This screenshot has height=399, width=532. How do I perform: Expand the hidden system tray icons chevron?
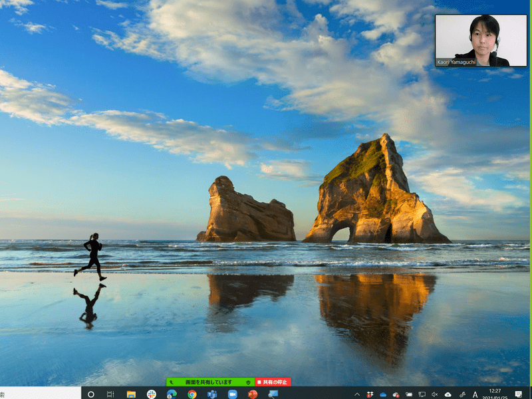click(x=357, y=394)
